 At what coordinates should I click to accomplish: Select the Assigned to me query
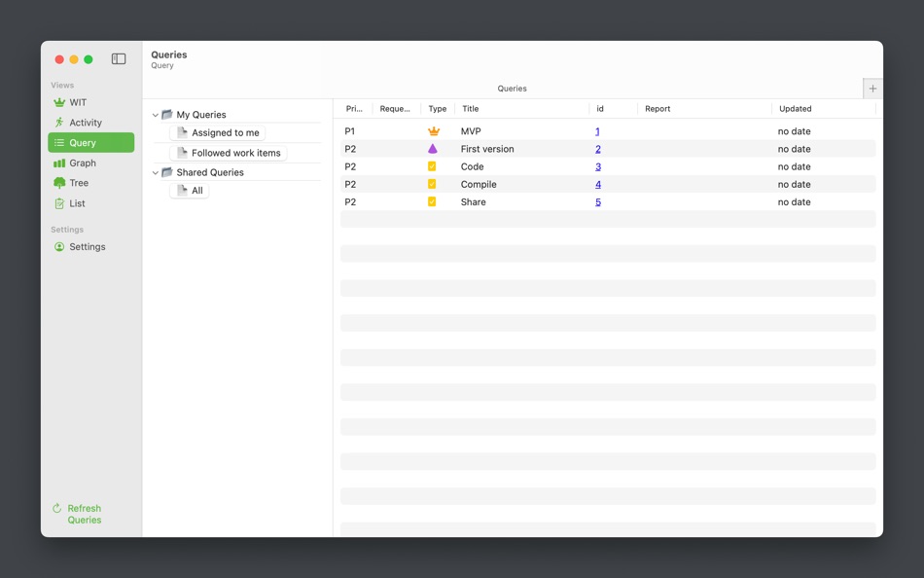point(218,132)
